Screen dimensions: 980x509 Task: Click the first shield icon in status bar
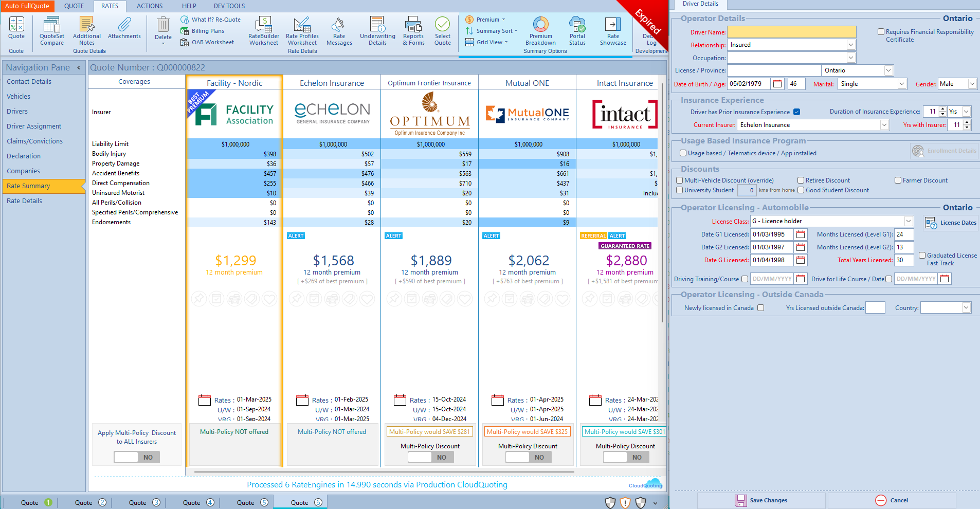610,503
